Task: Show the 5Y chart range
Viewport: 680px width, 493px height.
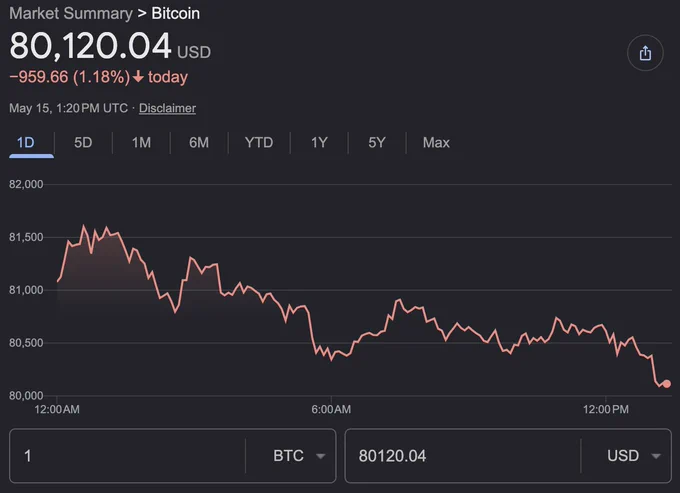Action: click(377, 143)
